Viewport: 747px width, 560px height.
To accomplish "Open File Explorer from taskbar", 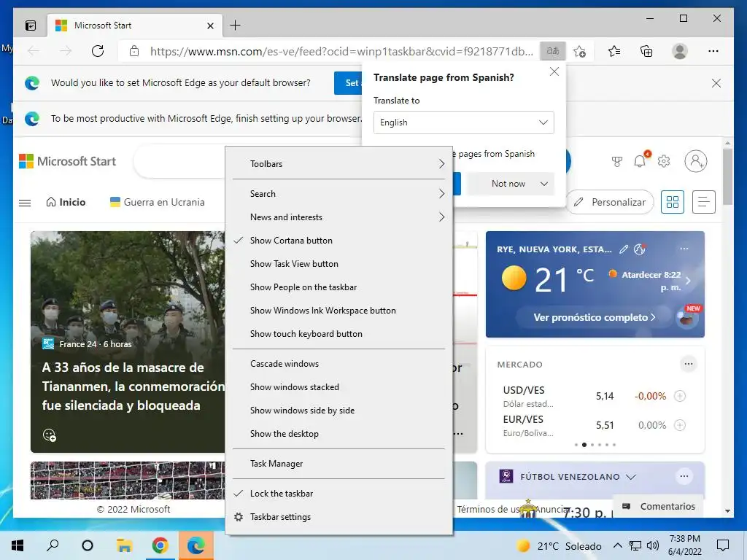I will tap(124, 545).
